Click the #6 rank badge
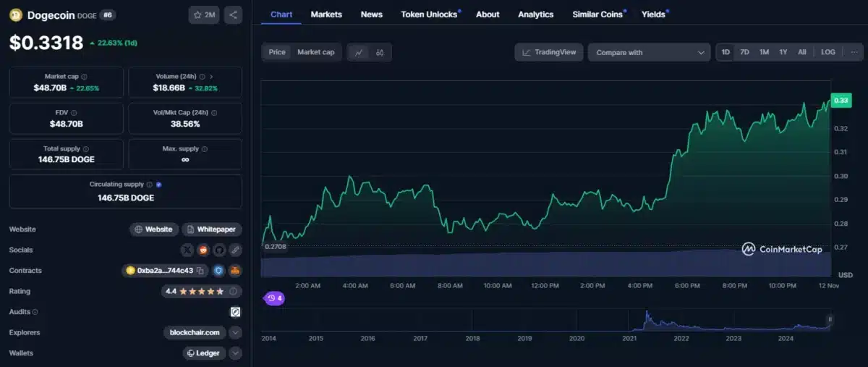 106,14
